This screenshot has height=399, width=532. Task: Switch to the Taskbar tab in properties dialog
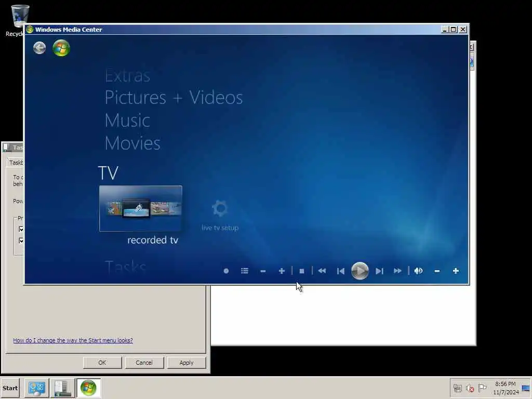point(16,163)
